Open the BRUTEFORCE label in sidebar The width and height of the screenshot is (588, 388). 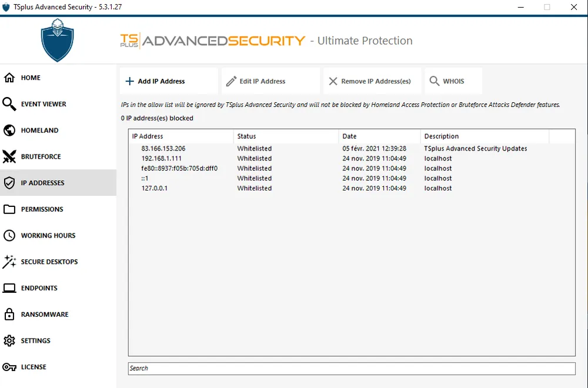point(41,156)
